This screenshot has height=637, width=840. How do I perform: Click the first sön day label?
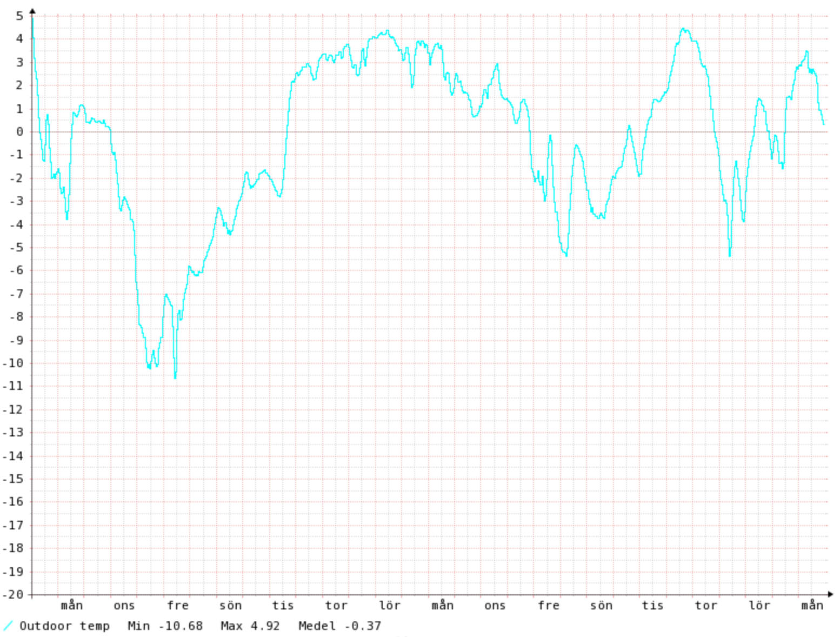(230, 606)
